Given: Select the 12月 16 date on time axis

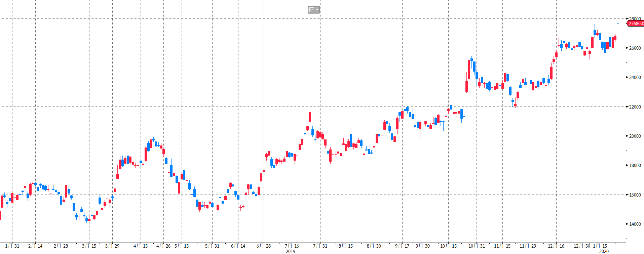Looking at the screenshot, I should (x=556, y=246).
